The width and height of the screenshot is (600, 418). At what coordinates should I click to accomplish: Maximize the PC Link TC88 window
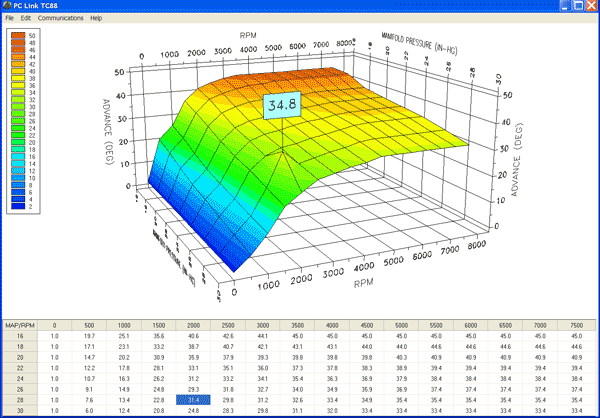click(x=578, y=6)
